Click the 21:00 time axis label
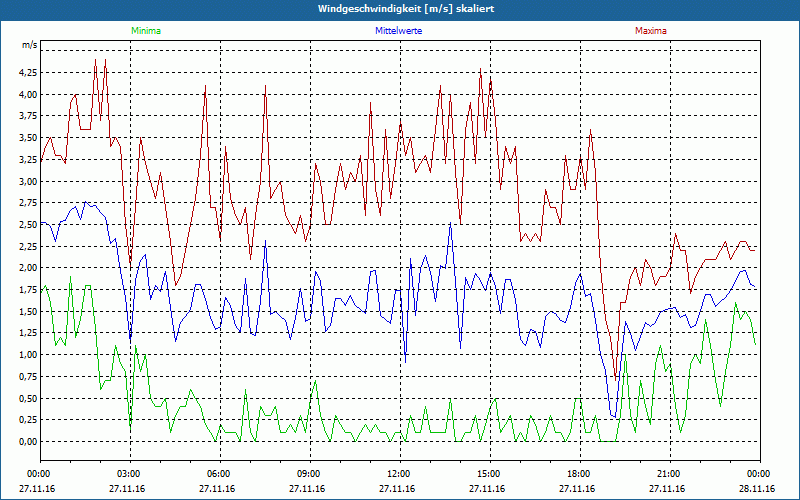Viewport: 800px width, 500px height. coord(667,474)
